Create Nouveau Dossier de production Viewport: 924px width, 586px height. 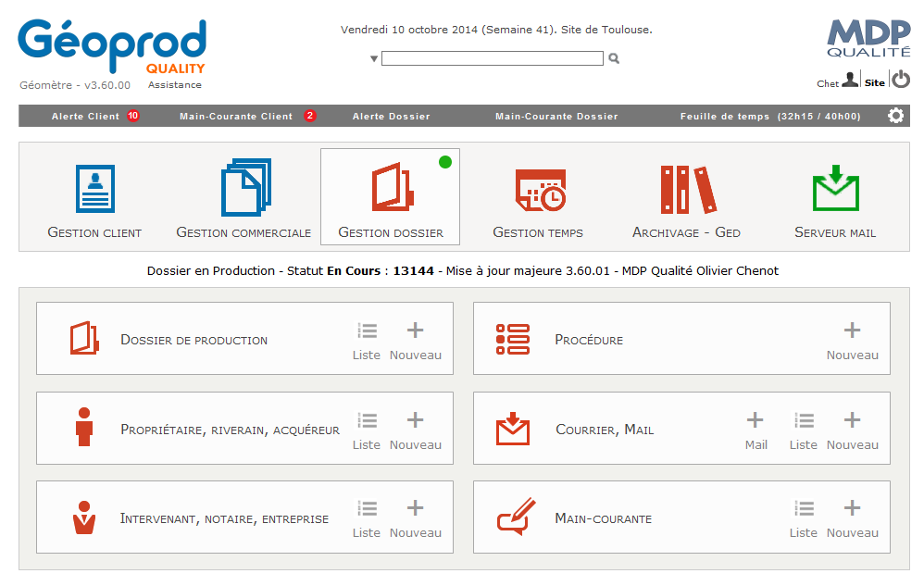click(x=416, y=341)
